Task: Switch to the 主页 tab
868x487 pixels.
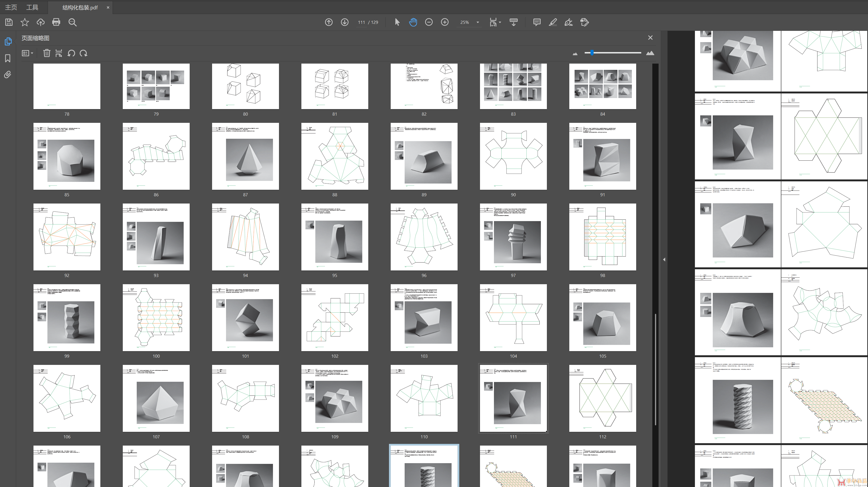Action: coord(11,7)
